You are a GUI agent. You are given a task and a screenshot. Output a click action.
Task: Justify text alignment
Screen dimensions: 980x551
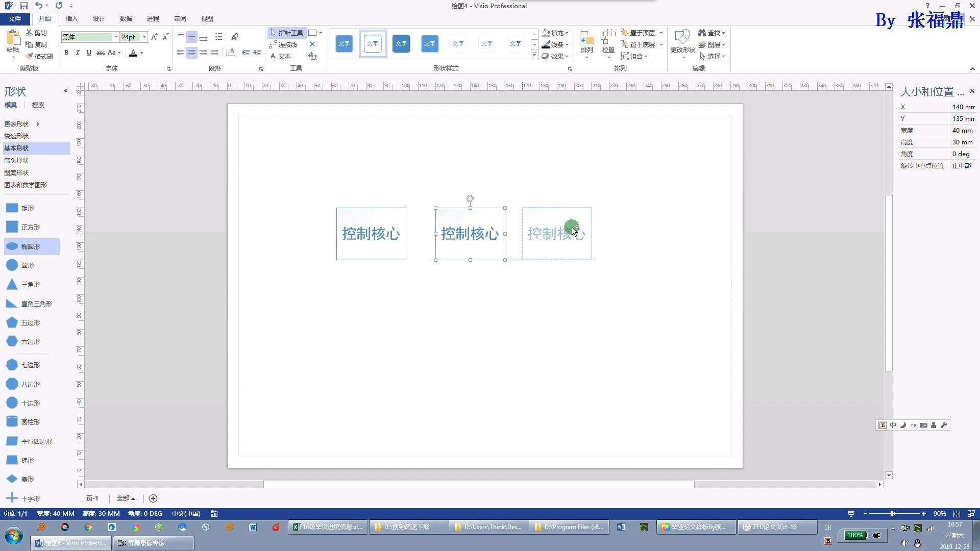tap(214, 53)
